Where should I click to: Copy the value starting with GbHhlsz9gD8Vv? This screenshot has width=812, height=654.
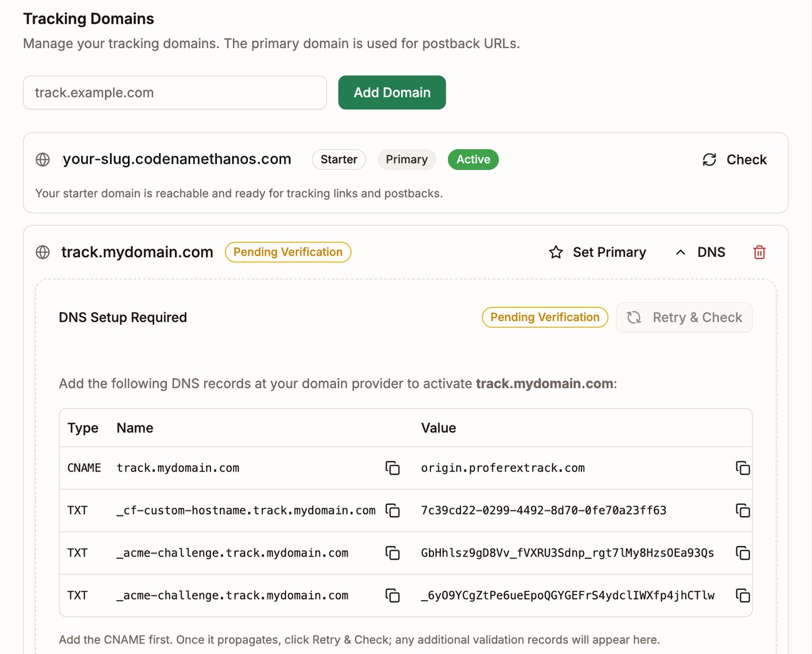[743, 553]
